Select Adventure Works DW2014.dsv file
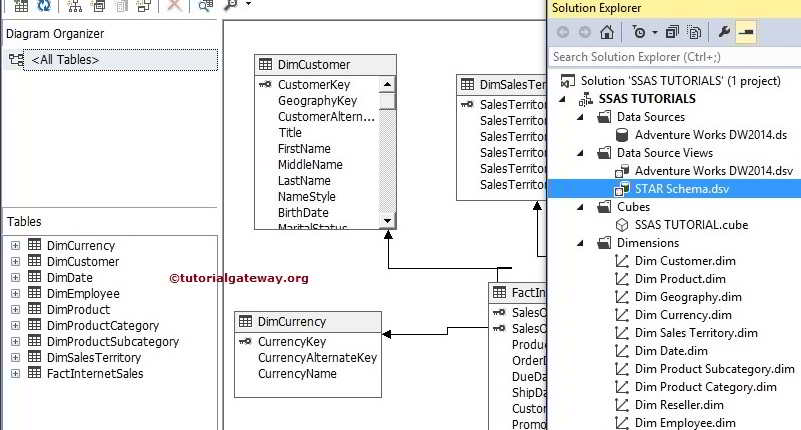Screen dimensions: 801x430 click(x=713, y=171)
